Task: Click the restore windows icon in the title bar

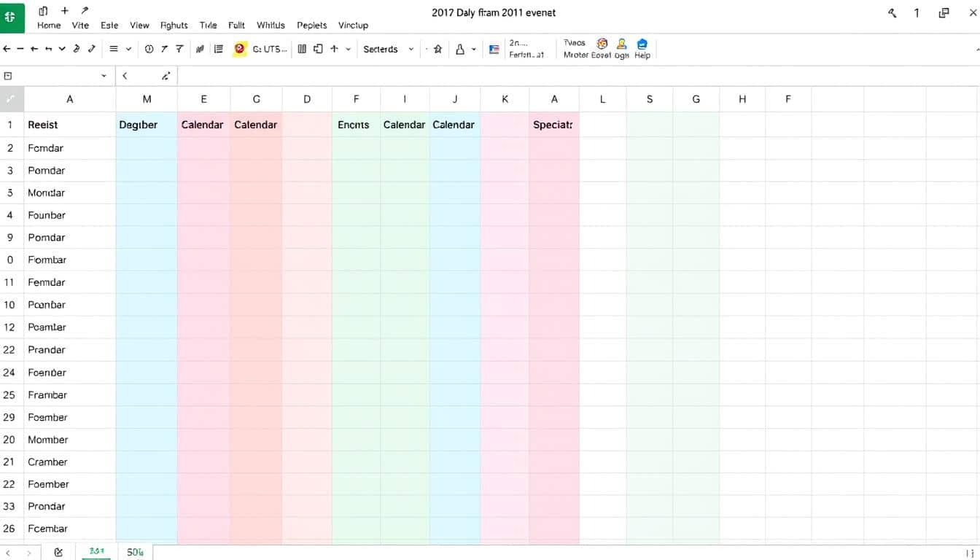Action: (944, 13)
